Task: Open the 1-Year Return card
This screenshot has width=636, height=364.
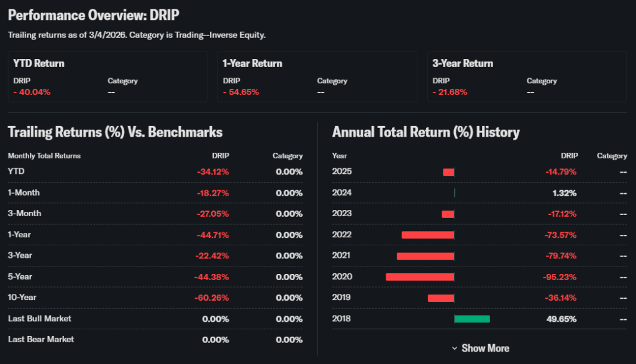Action: pos(317,76)
